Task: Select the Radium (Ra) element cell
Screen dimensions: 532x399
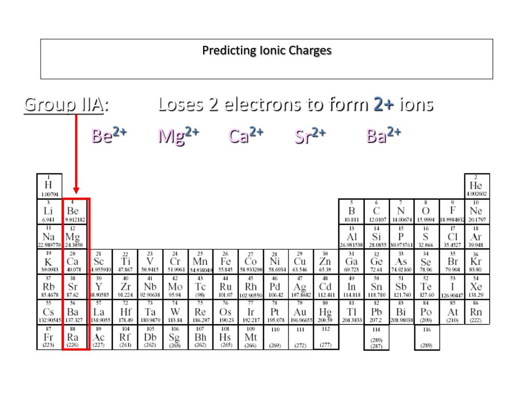Action: [x=75, y=337]
